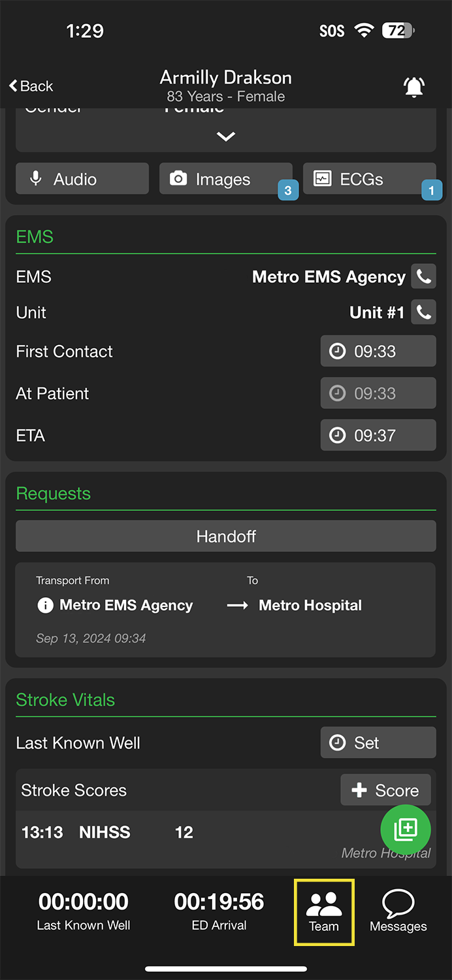Edit the ETA time field
The image size is (452, 980).
pyautogui.click(x=378, y=436)
